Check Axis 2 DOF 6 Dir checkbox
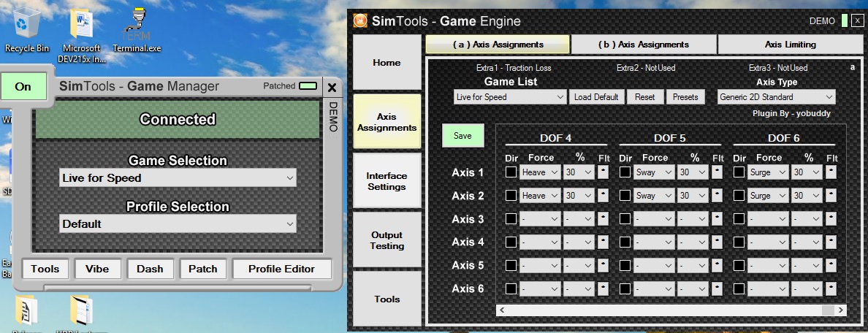Image resolution: width=868 pixels, height=333 pixels. click(739, 195)
